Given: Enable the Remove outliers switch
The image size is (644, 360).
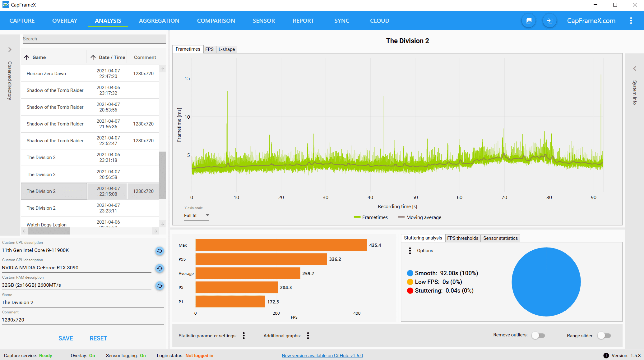Looking at the screenshot, I should [538, 335].
